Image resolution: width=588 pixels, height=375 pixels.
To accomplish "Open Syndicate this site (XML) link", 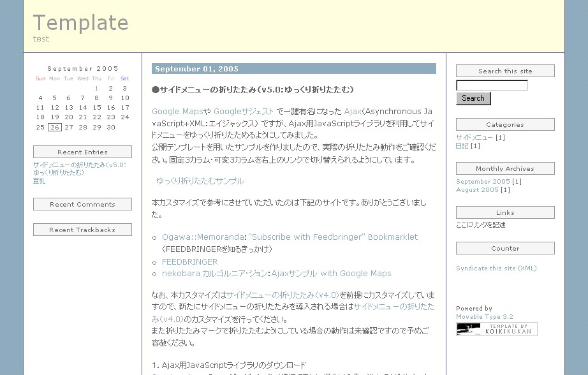I will 496,268.
